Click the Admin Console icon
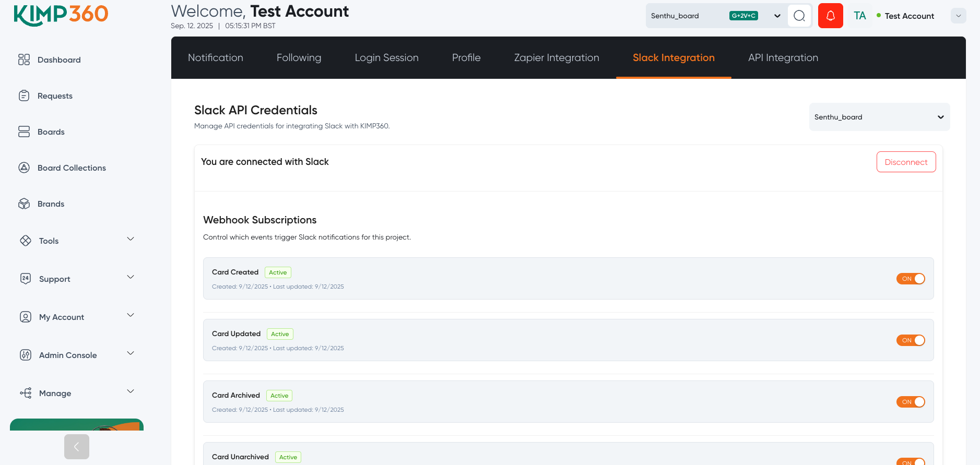 point(26,355)
